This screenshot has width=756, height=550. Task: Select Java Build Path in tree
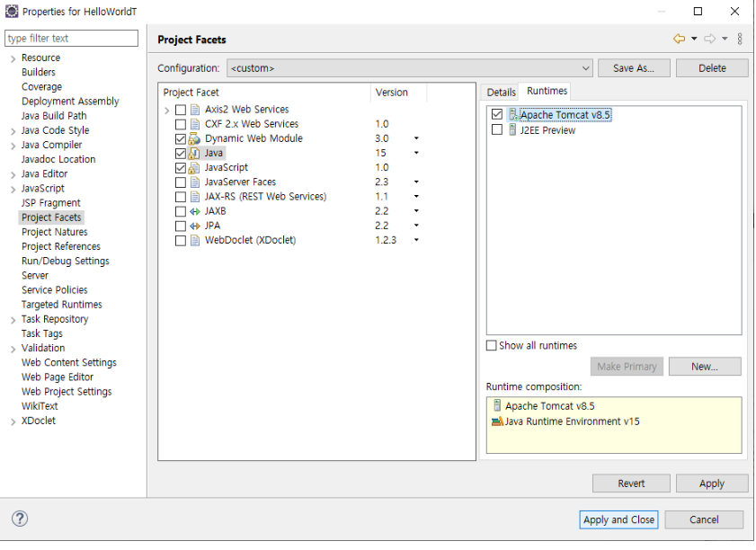pyautogui.click(x=54, y=116)
